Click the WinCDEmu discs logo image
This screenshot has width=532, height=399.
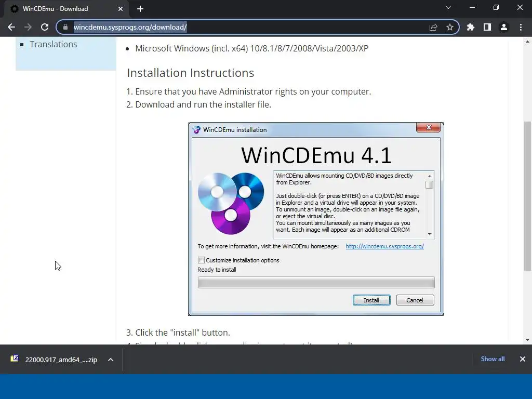click(x=231, y=204)
